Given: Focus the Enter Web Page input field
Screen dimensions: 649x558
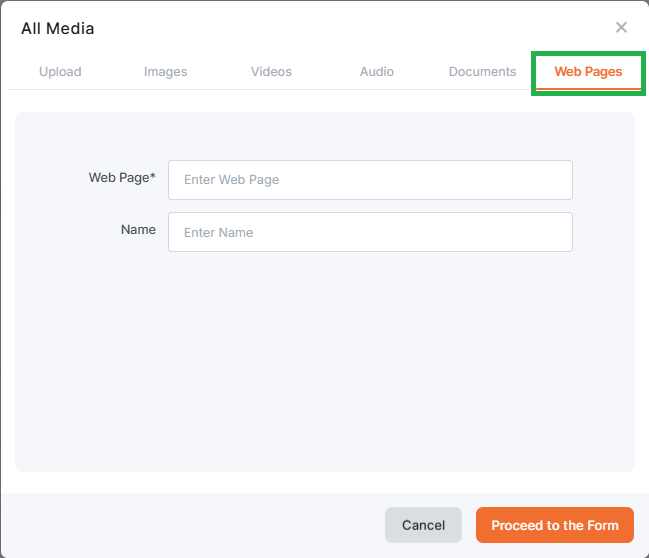Looking at the screenshot, I should 370,180.
